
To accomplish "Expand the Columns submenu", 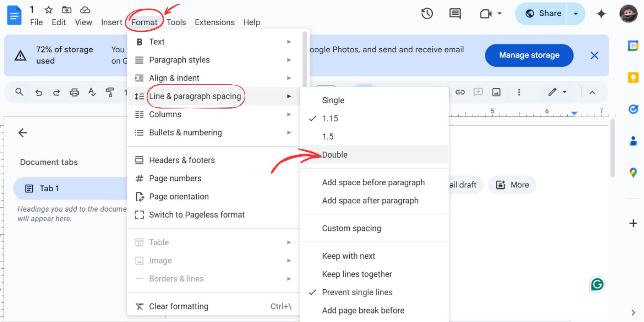I will (214, 114).
